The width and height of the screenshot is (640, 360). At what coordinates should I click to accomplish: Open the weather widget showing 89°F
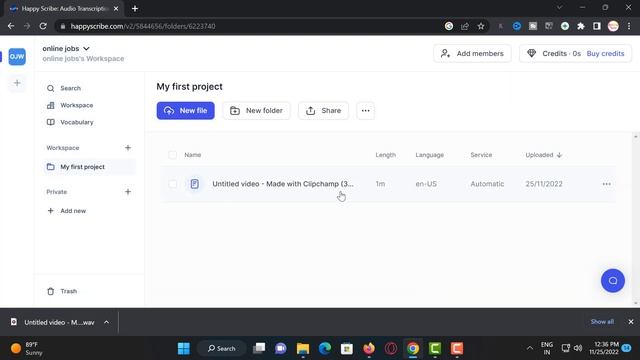pos(27,349)
